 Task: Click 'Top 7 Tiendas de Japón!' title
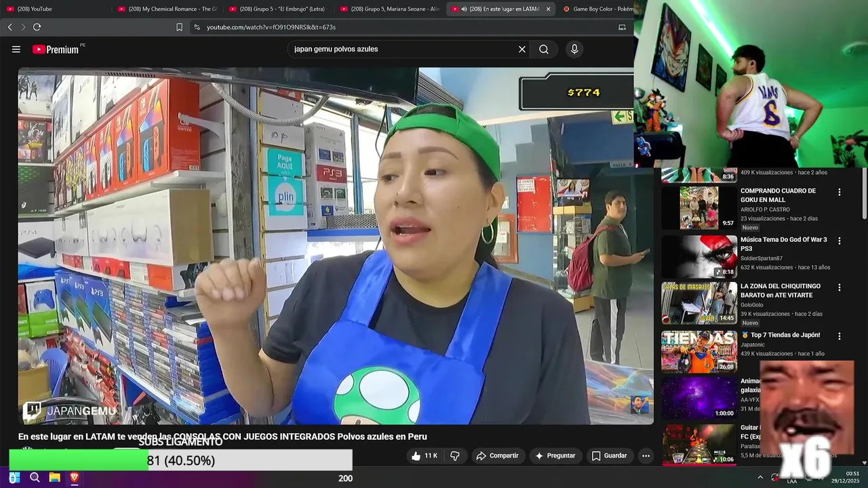click(x=781, y=335)
